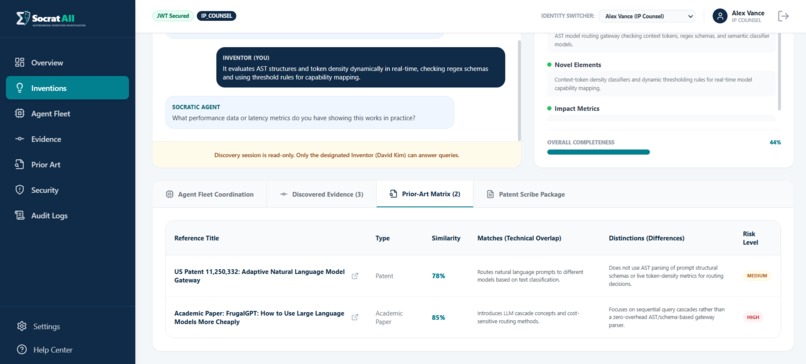Click the Similarity column header
The height and width of the screenshot is (364, 806).
pyautogui.click(x=446, y=238)
